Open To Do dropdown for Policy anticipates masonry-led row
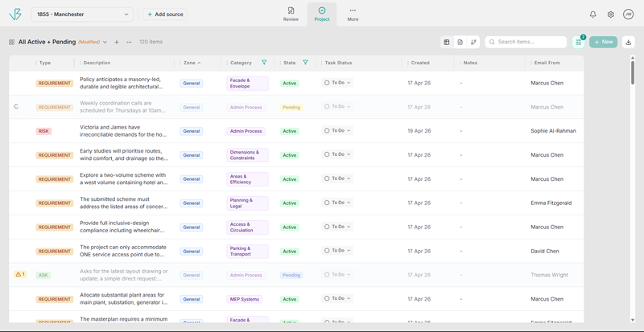This screenshot has width=644, height=332. pos(337,83)
